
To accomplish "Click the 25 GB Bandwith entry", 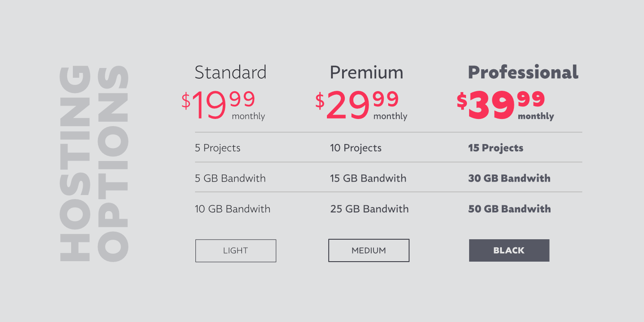I will click(369, 209).
